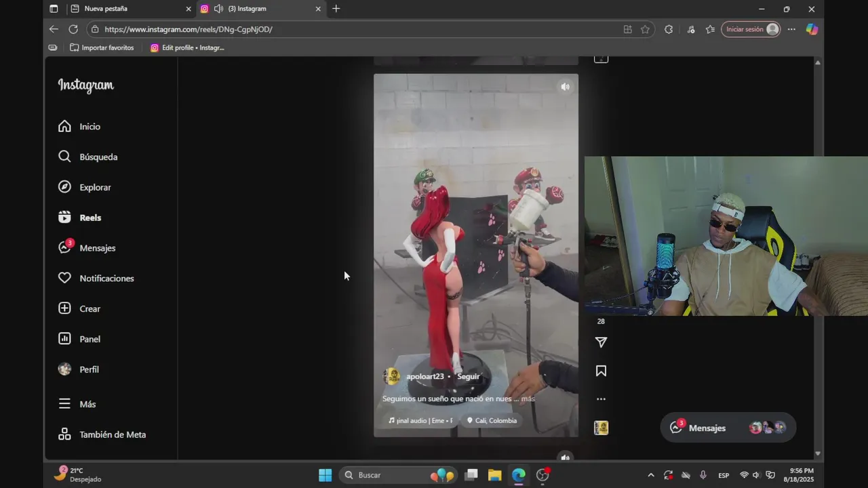Toggle the reel's sound with speaker icon
This screenshot has height=488, width=868.
point(565,87)
